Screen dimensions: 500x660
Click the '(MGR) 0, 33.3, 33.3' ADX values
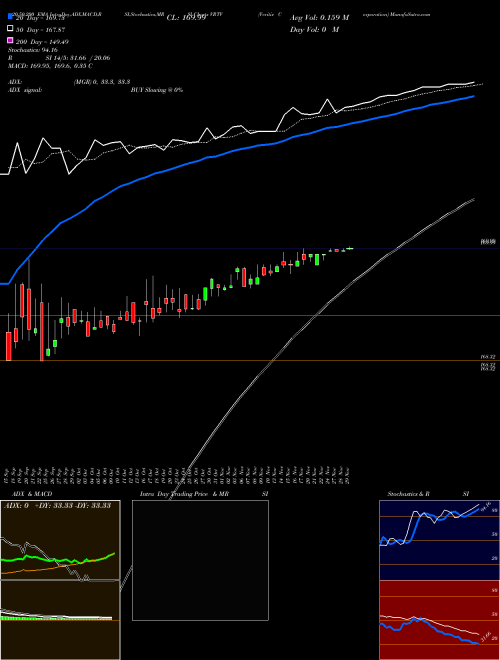pos(102,82)
